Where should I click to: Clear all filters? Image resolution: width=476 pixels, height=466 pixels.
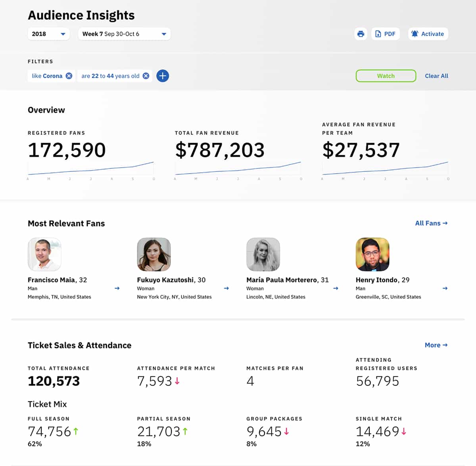(436, 76)
